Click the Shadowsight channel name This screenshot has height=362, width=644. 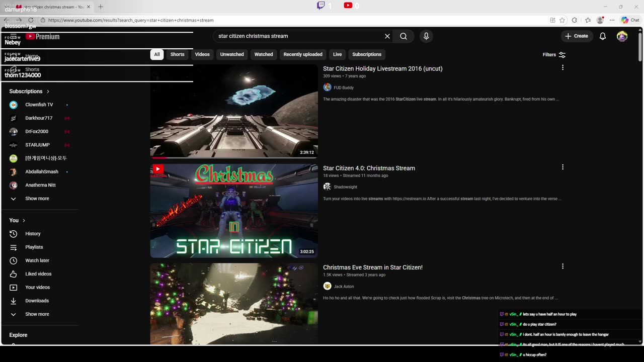345,187
